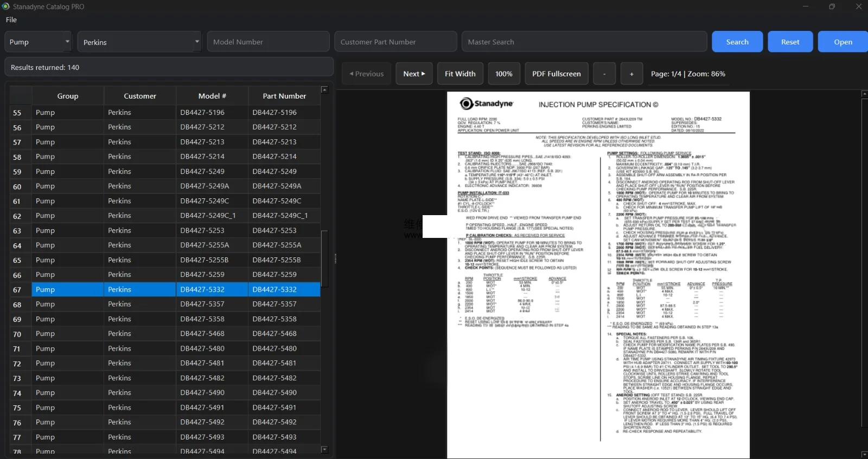Select model DB4427-5196 in row 55
The width and height of the screenshot is (868, 459).
point(212,113)
